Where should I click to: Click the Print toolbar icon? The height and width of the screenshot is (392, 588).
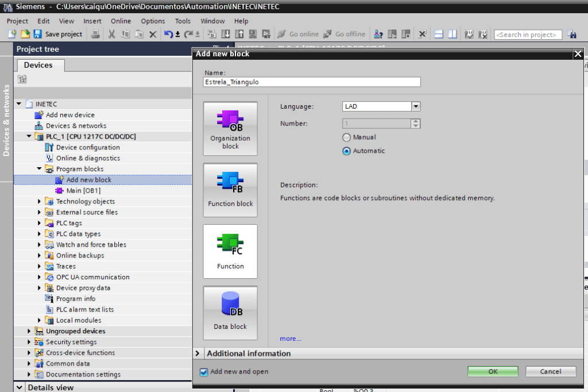pos(96,34)
